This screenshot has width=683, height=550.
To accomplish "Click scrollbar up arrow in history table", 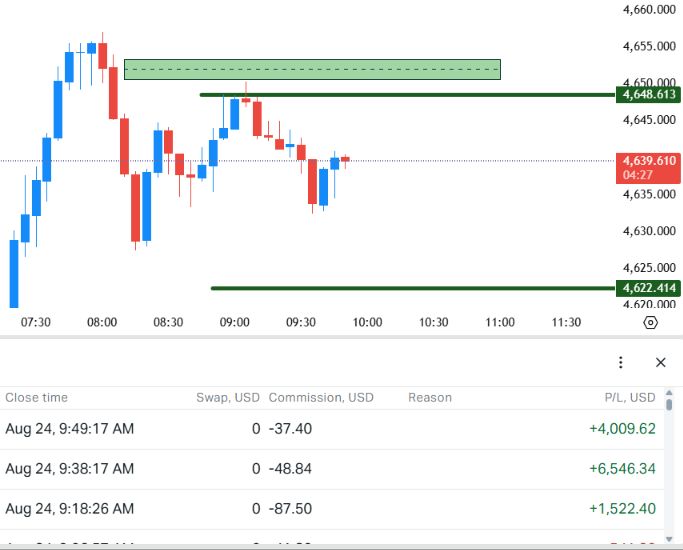I will point(669,393).
